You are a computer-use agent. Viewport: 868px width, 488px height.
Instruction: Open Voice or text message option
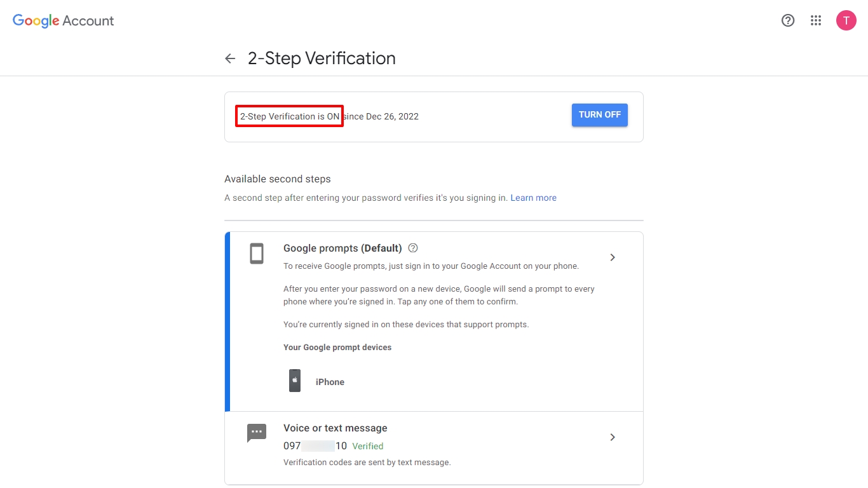pos(434,447)
